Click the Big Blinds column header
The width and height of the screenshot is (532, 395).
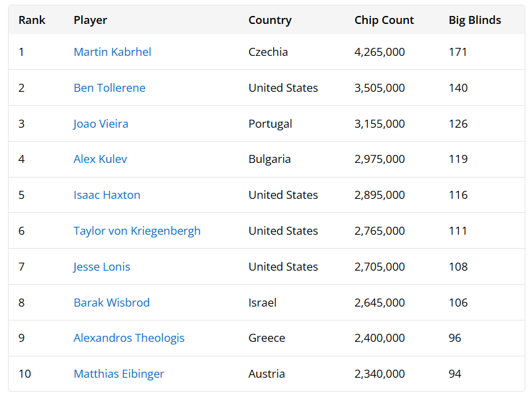pyautogui.click(x=475, y=21)
